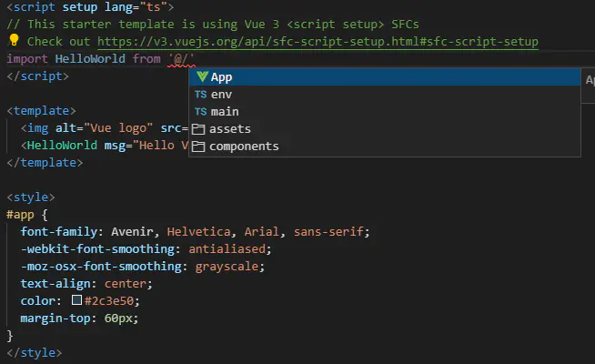Viewport: 595px width, 364px height.
Task: Click the closing </style> tag
Action: pyautogui.click(x=35, y=353)
